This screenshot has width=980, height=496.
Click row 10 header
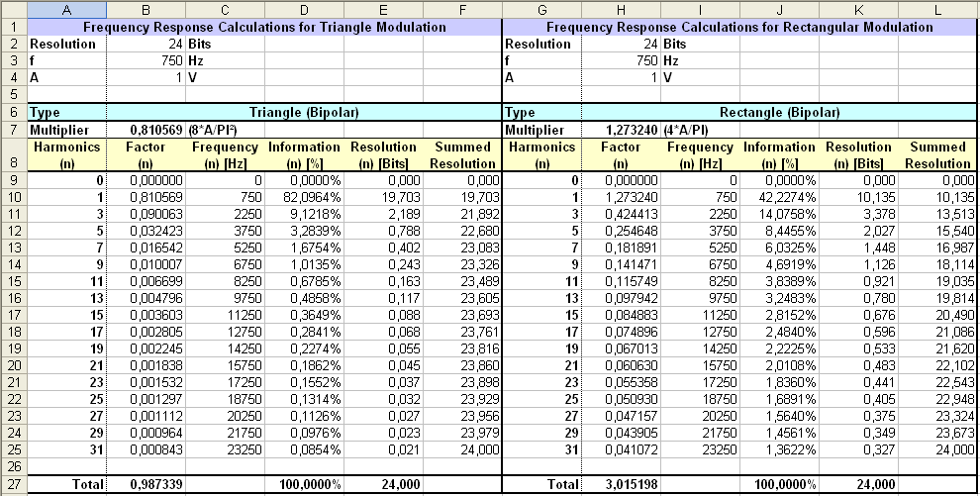(13, 197)
